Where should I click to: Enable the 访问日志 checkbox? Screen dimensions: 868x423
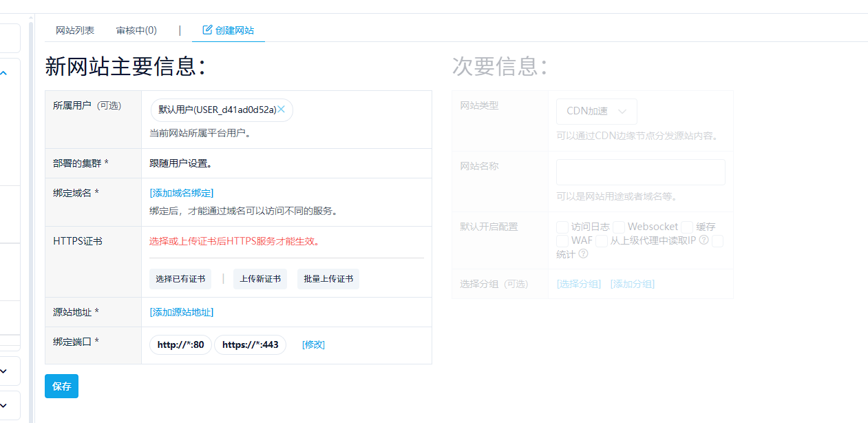coord(562,227)
